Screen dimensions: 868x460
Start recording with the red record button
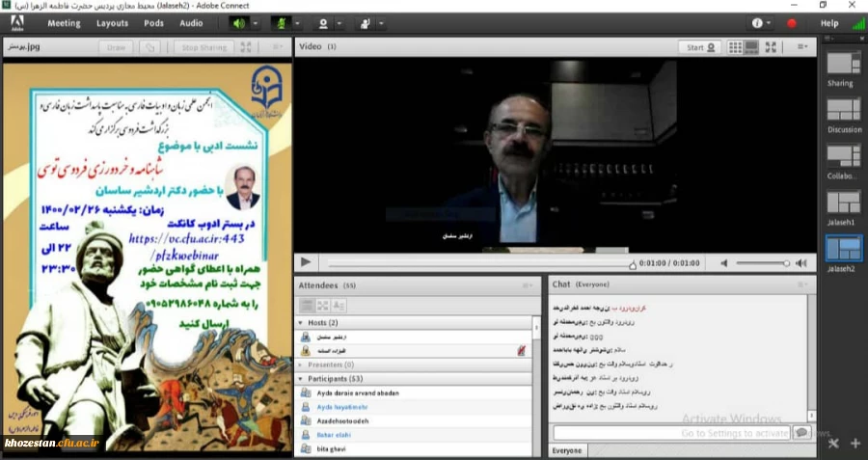[x=792, y=23]
